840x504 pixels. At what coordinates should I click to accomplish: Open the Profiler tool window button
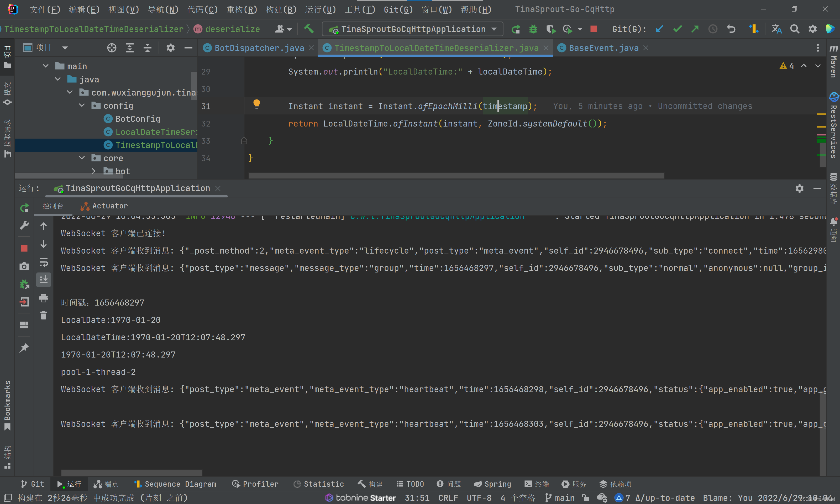click(x=255, y=484)
